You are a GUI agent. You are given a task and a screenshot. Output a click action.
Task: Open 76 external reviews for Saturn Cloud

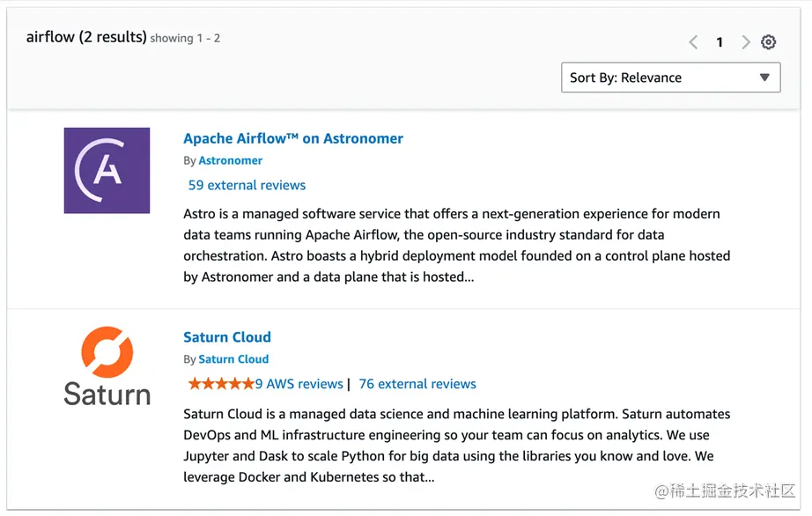pos(417,384)
